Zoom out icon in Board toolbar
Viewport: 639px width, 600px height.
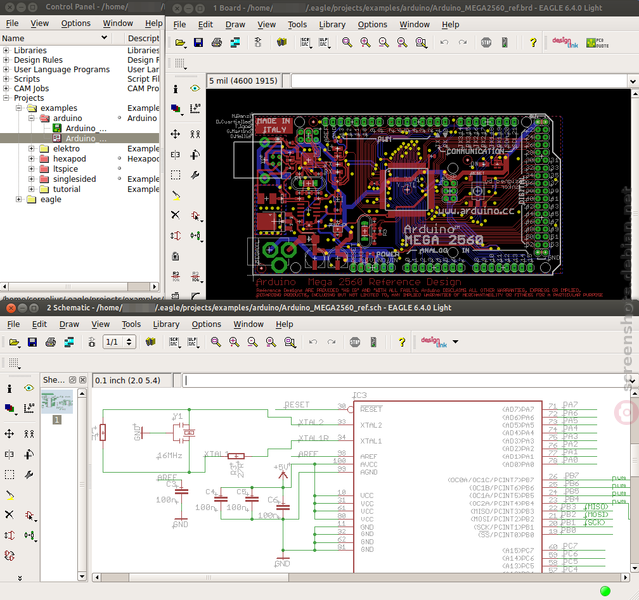[383, 42]
